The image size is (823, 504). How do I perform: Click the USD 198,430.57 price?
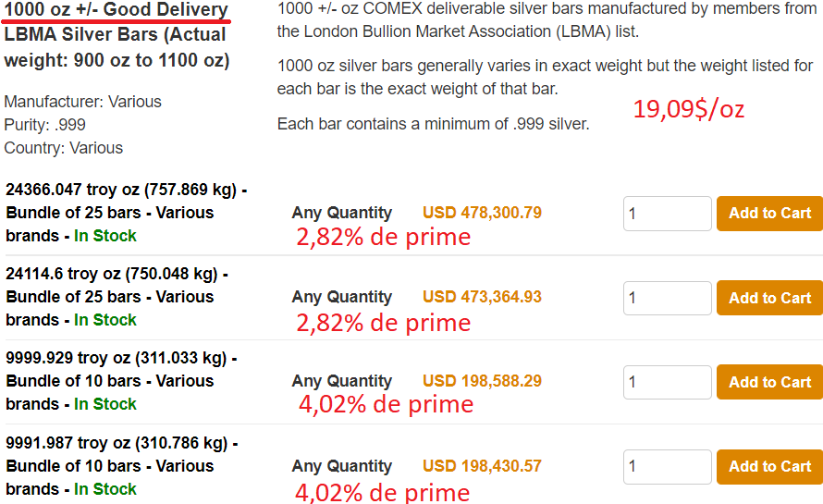(x=482, y=466)
